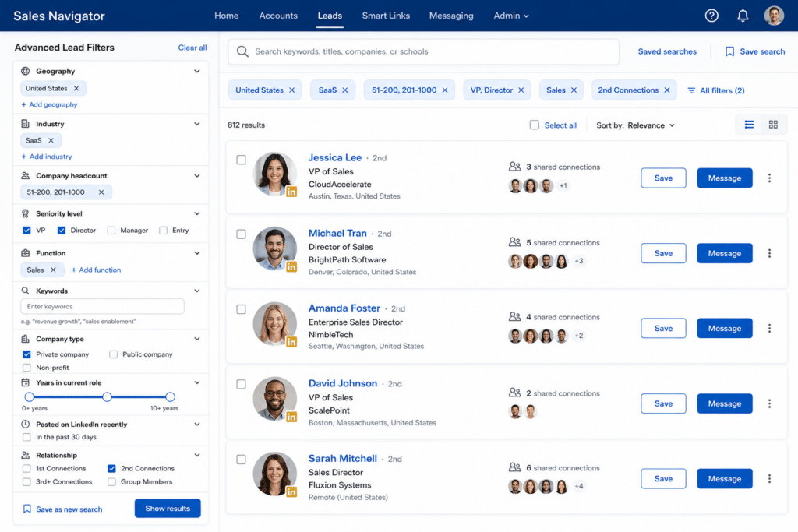Check the Manager seniority checkbox
The height and width of the screenshot is (532, 798).
pos(111,231)
